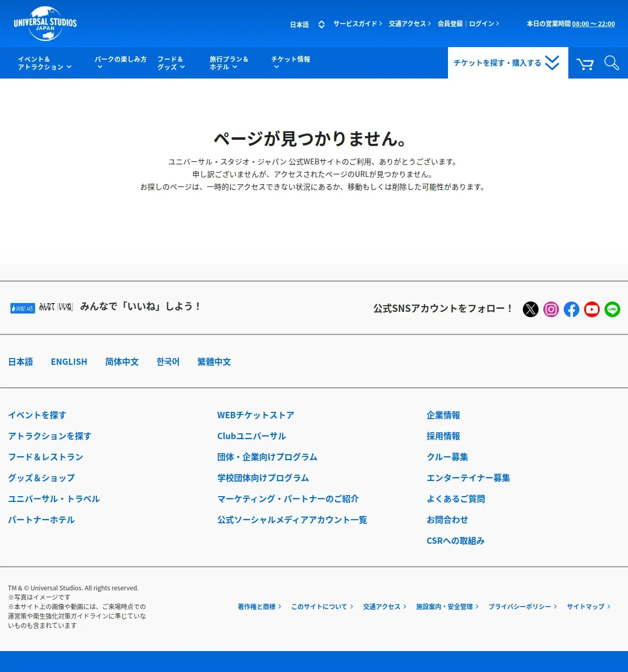Screen dimensions: 628x672
Task: Open 交通アクセス bottom footer link
Action: [x=385, y=607]
